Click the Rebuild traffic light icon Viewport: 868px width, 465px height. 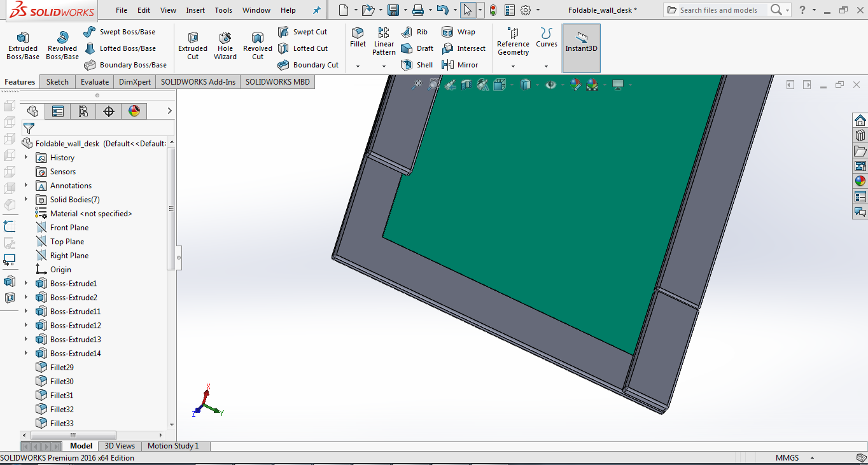(x=493, y=10)
